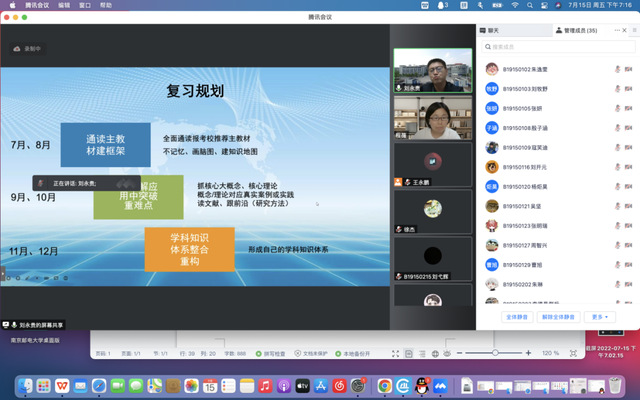
Task: Toggle microphone for member 刘牧野
Action: click(617, 89)
